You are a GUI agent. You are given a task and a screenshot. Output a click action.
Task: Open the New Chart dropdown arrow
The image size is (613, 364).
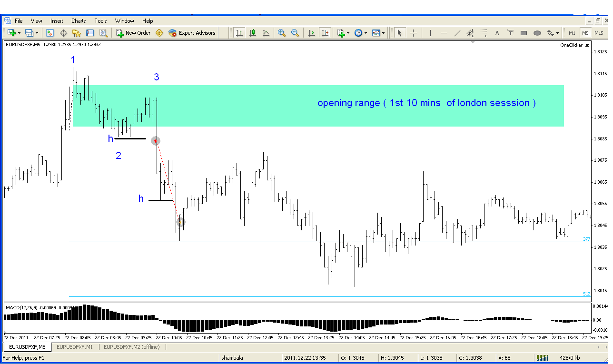click(x=19, y=33)
